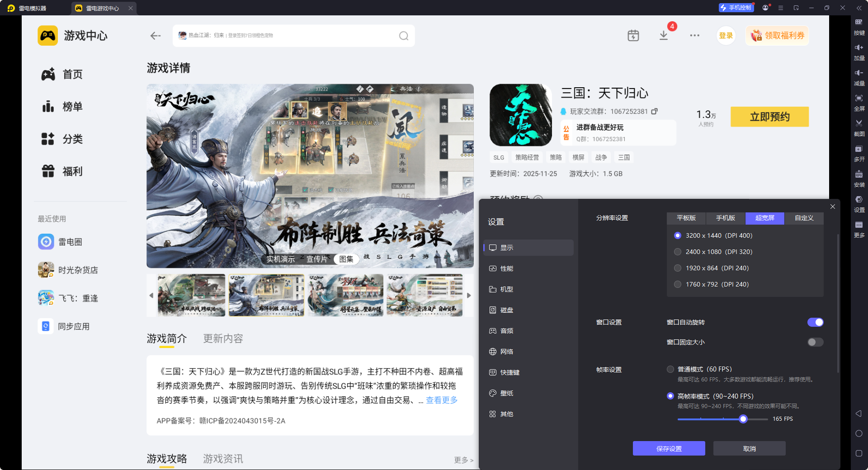This screenshot has width=868, height=470.
Task: Copy the player group number 1067252381
Action: pos(654,111)
